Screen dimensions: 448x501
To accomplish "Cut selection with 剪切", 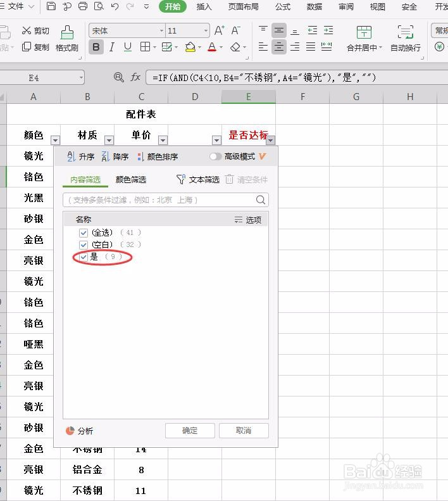I will [36, 30].
